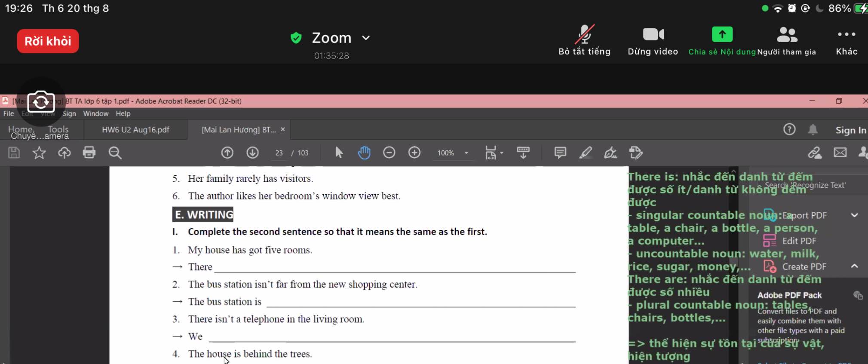868x364 pixels.
Task: Send file via the envelope email icon
Action: click(840, 153)
